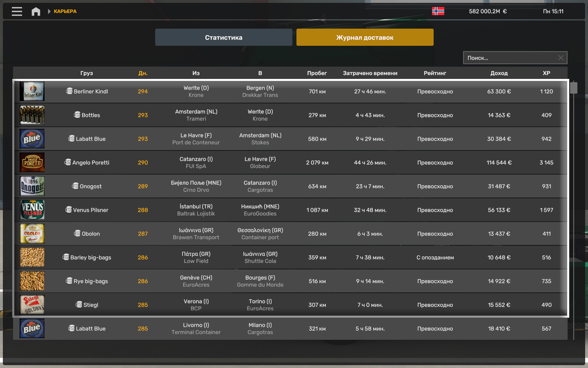Select the 18 410 € income cell
Viewport: 588px width, 368px height.
pyautogui.click(x=499, y=329)
